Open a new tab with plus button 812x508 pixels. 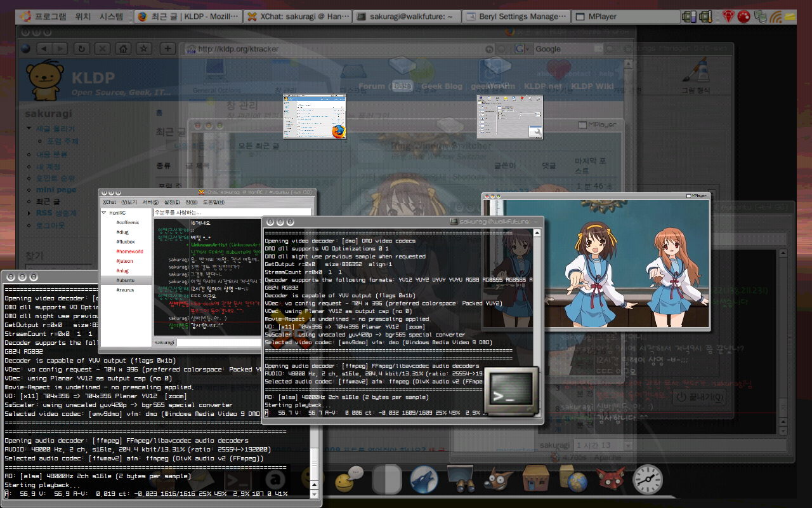(167, 48)
